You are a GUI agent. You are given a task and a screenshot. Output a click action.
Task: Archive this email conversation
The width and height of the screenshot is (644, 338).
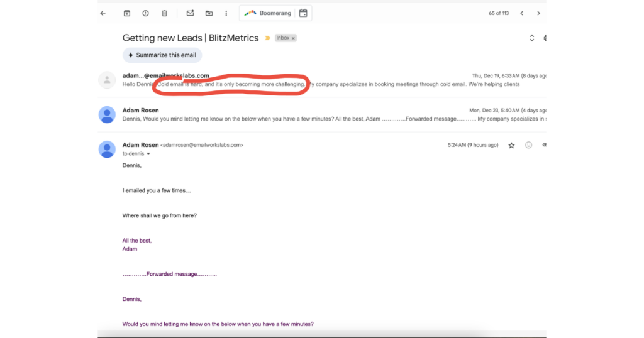coord(127,13)
